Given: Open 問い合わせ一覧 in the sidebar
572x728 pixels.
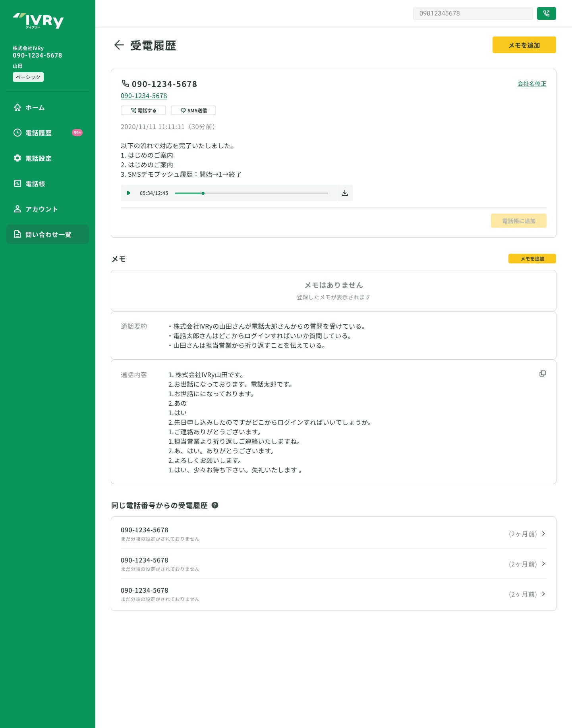Looking at the screenshot, I should tap(48, 235).
